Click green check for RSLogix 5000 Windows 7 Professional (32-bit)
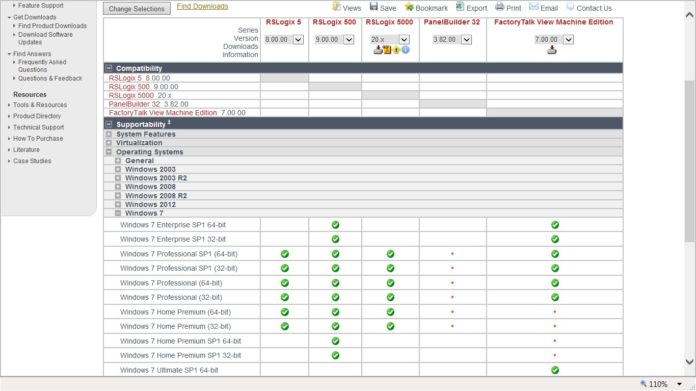This screenshot has height=391, width=696. coord(390,297)
